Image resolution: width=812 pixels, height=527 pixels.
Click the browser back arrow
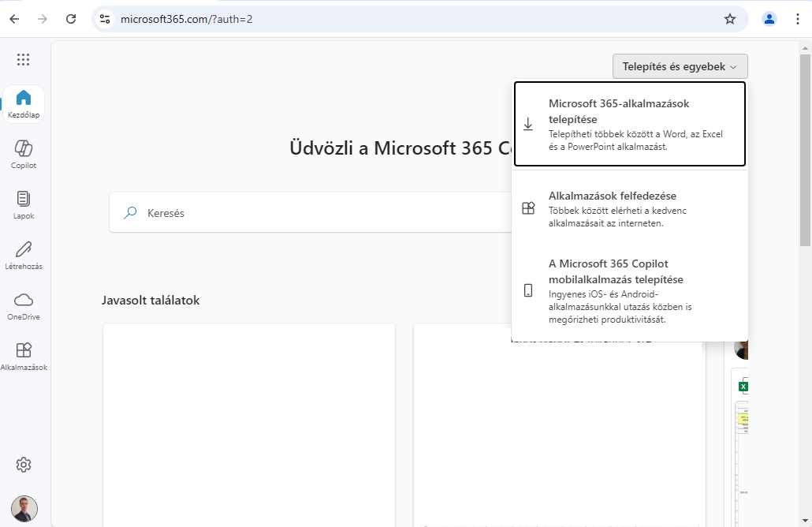tap(14, 19)
